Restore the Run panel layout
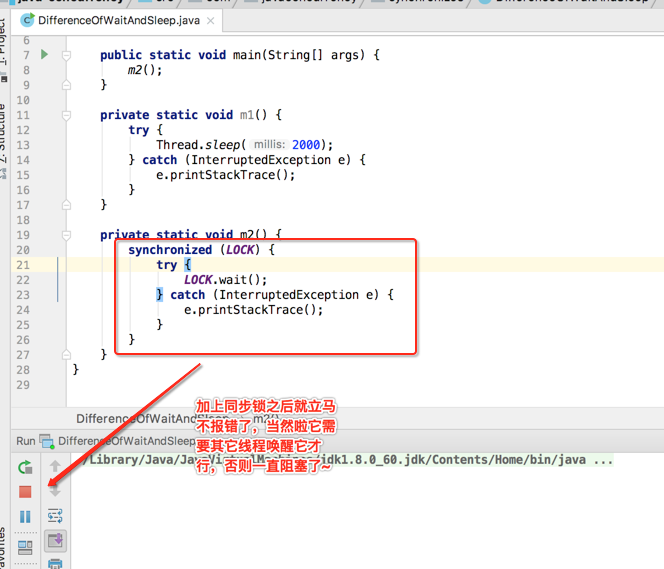 click(x=25, y=548)
